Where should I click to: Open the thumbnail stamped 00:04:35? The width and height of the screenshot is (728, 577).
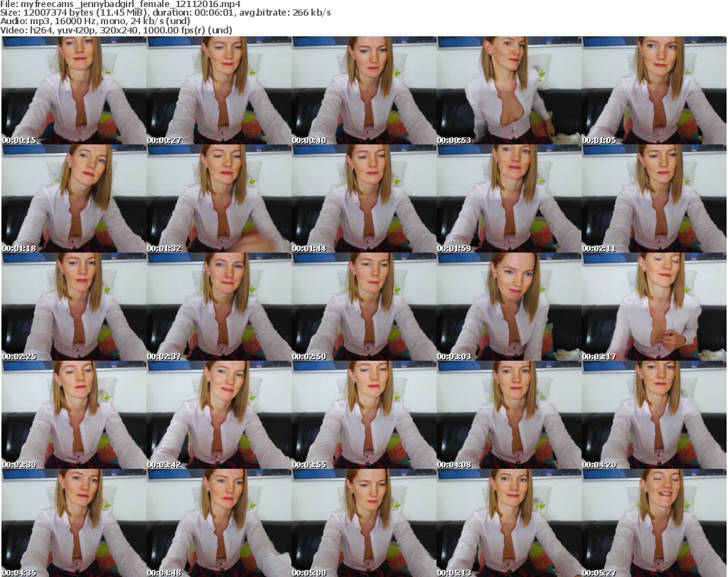click(x=73, y=524)
